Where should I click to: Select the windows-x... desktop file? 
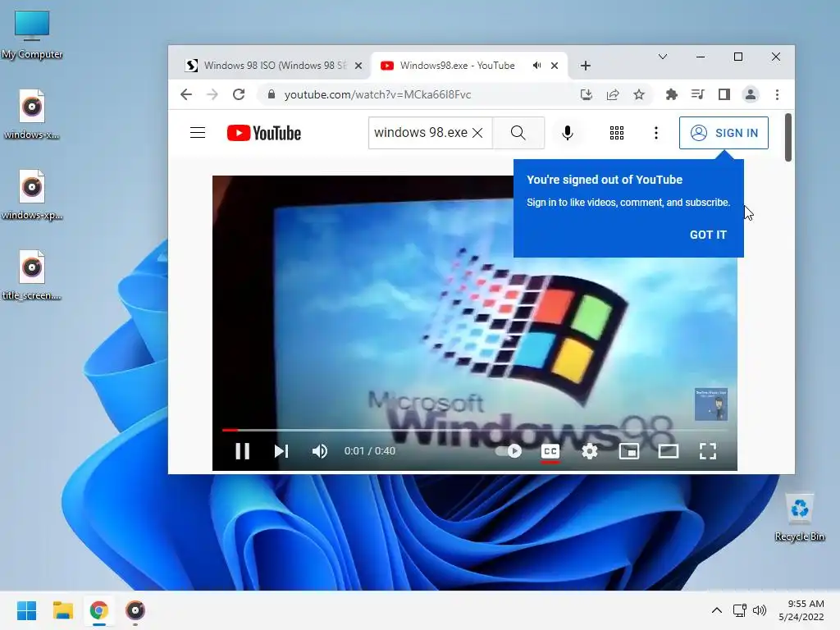32,115
